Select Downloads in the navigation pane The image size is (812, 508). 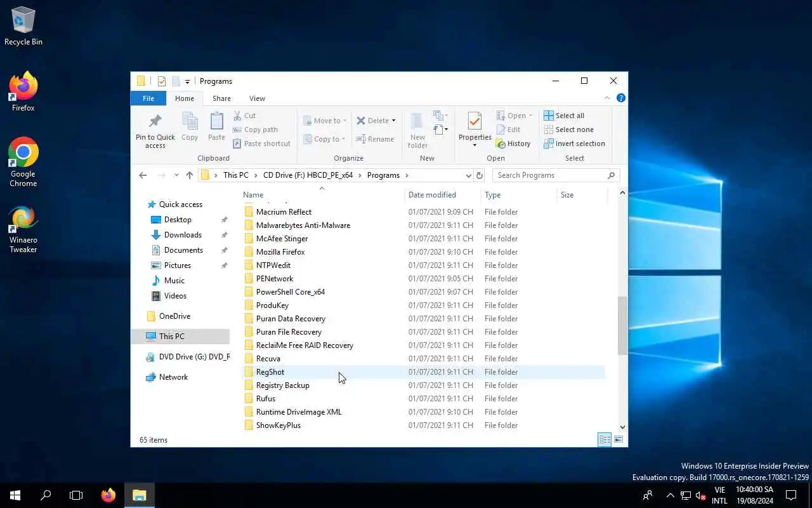tap(183, 235)
